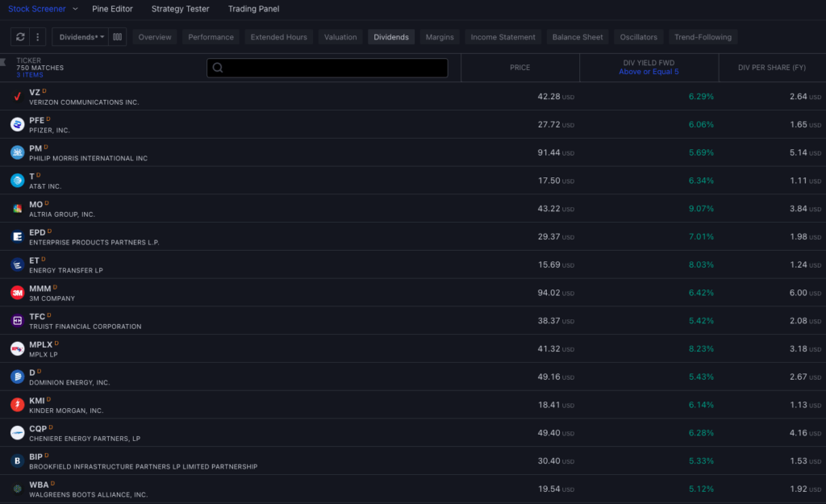
Task: Open the Dividends screen preset dropdown
Action: click(81, 37)
